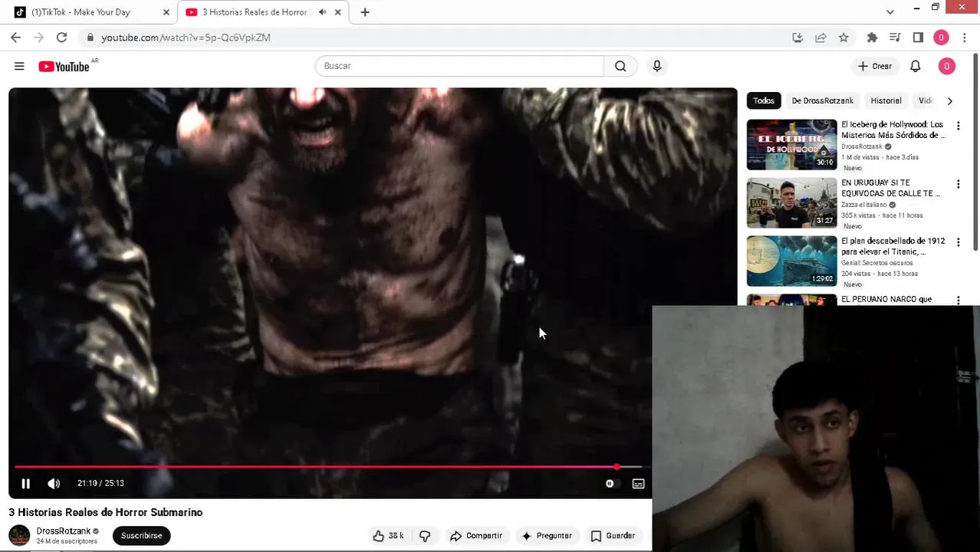The image size is (980, 552).
Task: Toggle the browser side panel icon
Action: click(918, 38)
